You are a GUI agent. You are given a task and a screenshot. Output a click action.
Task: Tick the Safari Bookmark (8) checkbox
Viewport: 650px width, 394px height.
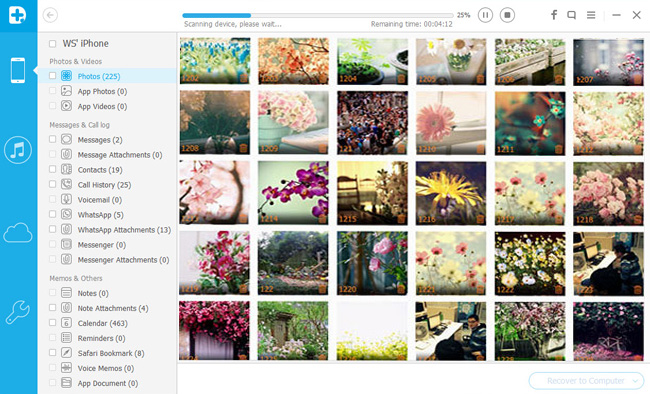(x=52, y=353)
